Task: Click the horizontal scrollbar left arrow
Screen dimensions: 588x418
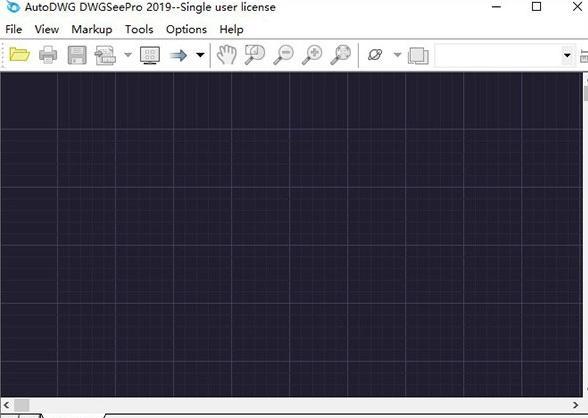Action: tap(6, 405)
